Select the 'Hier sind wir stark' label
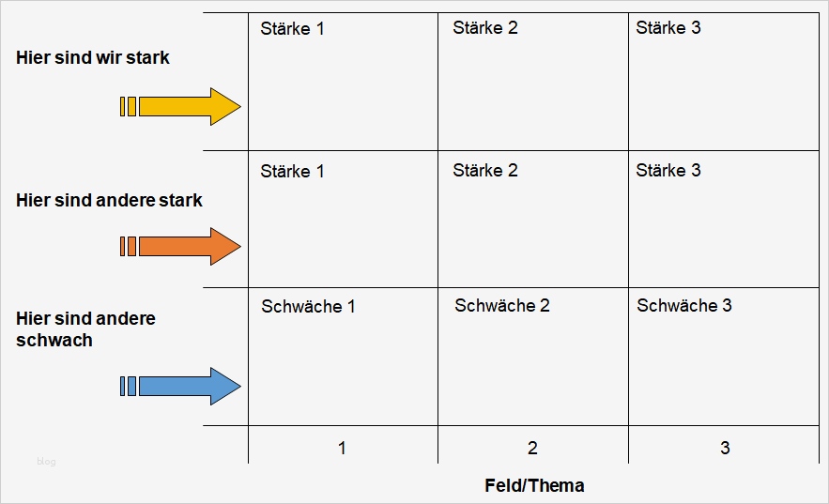829x504 pixels. 93,57
